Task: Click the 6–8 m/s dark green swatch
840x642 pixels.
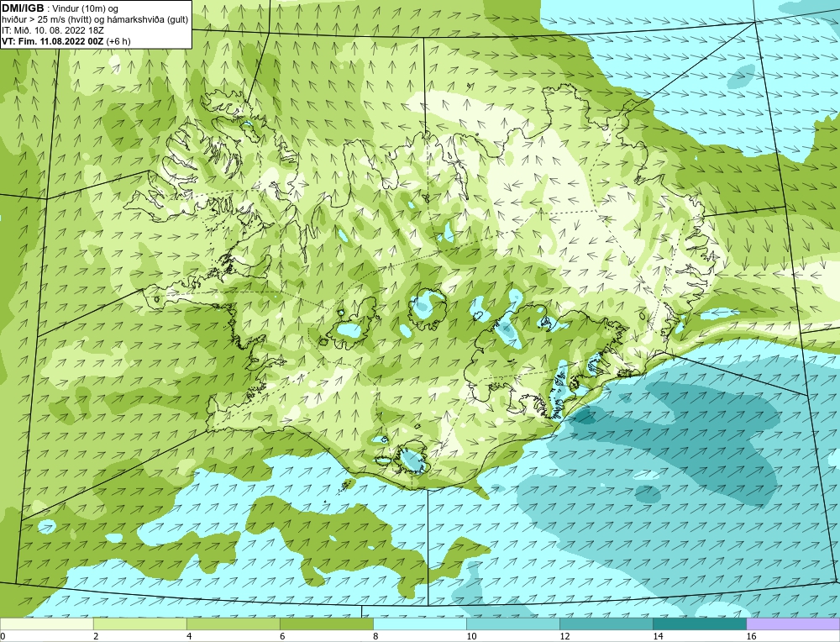Action: pyautogui.click(x=326, y=624)
